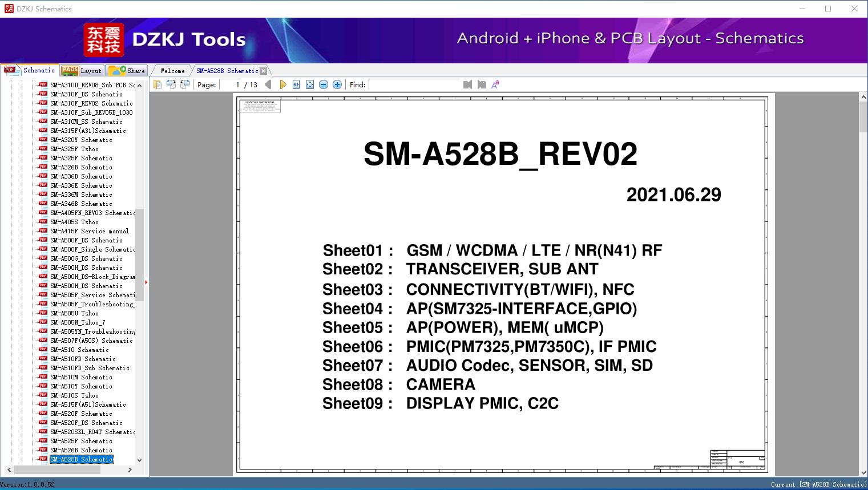Open SM-A320Y Schematic
Viewport: 868px width, 490px height.
81,140
